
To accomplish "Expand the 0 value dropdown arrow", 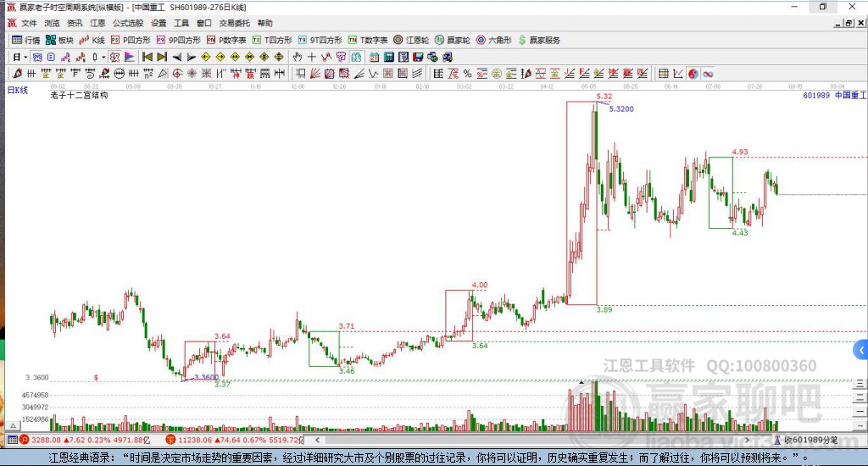I will click(103, 57).
